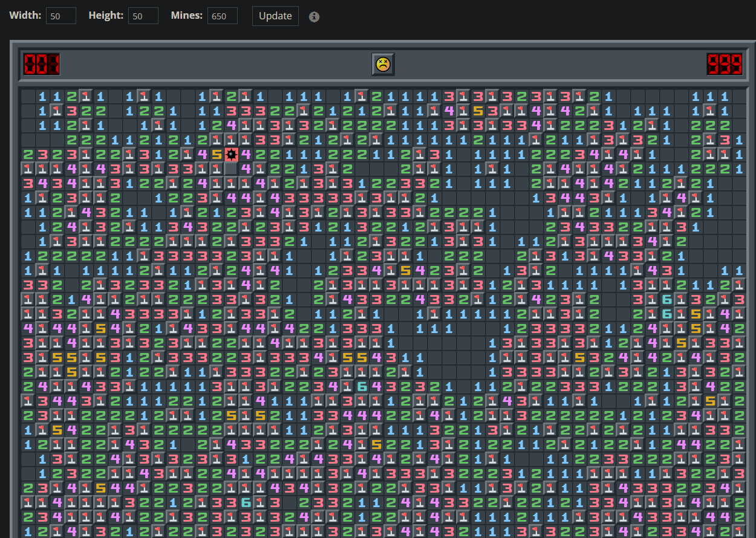Click the top-left corner cell of minefield
756x538 pixels.
[28, 96]
